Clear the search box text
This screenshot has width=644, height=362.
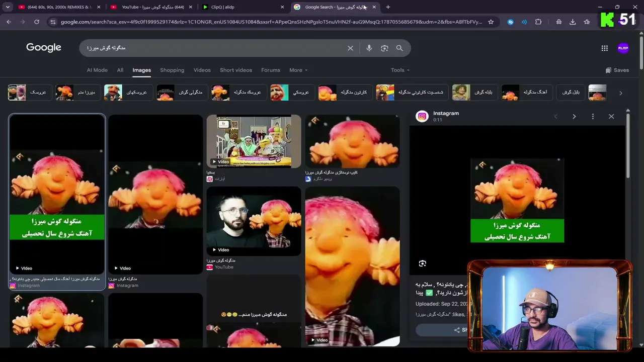tap(350, 48)
